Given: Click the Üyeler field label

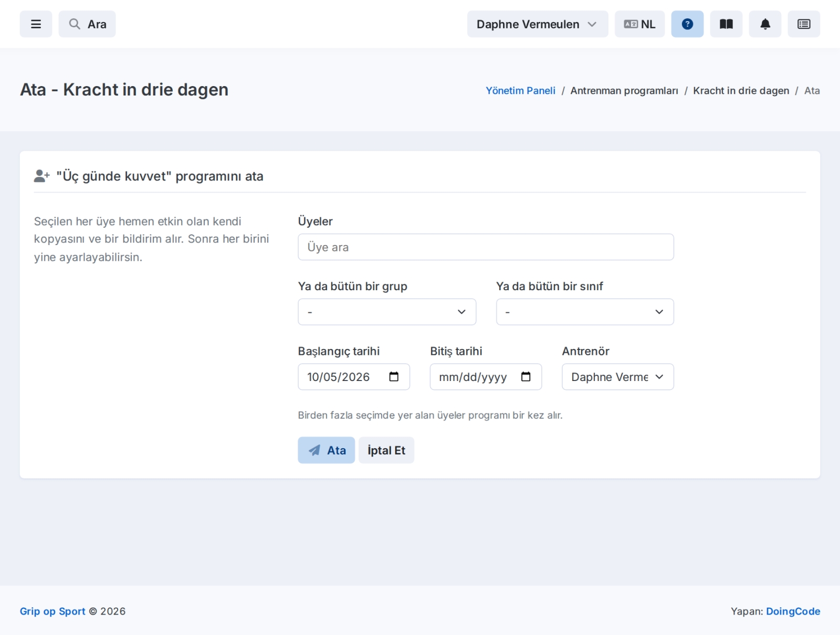Looking at the screenshot, I should tap(315, 221).
